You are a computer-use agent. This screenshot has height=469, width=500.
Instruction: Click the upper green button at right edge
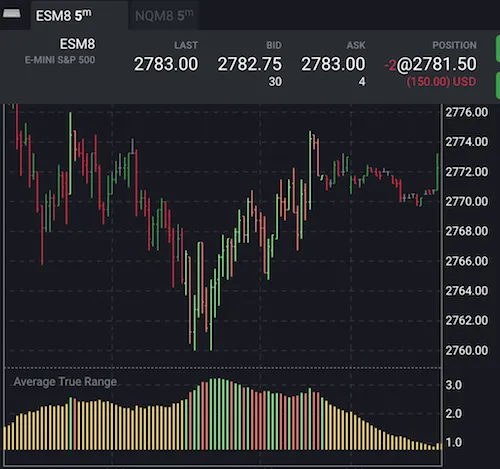click(498, 49)
